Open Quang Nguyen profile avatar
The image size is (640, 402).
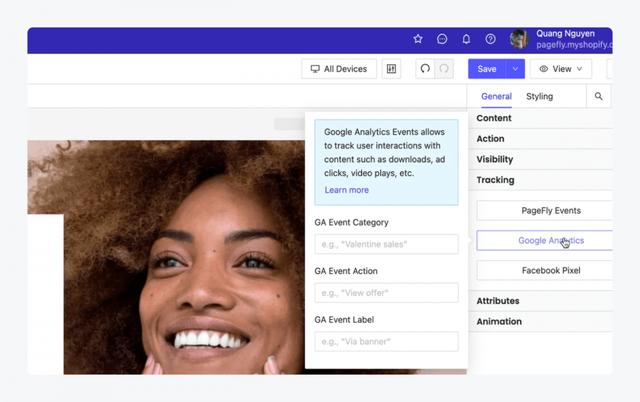click(519, 39)
